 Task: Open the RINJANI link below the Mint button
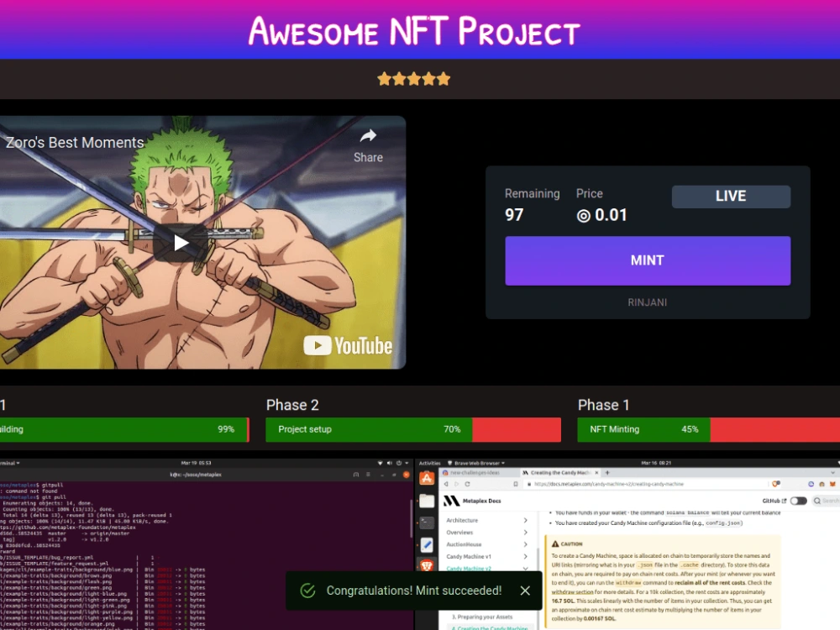coord(647,302)
